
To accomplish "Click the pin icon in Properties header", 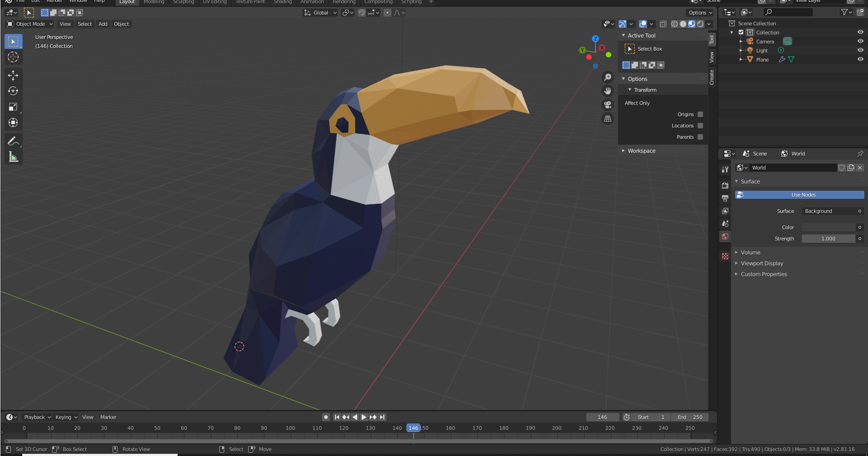I will [x=860, y=154].
